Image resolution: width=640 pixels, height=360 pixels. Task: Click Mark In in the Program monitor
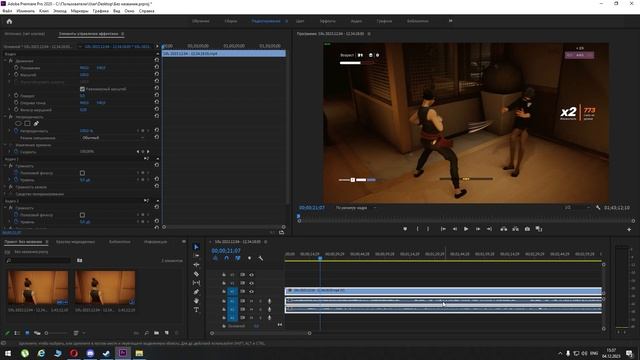pyautogui.click(x=417, y=229)
